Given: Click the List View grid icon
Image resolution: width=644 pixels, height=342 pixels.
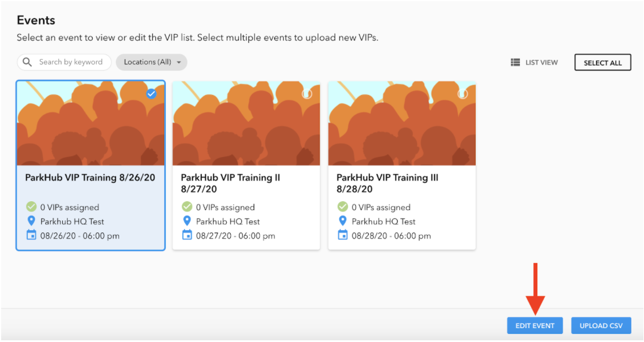Looking at the screenshot, I should tap(515, 63).
